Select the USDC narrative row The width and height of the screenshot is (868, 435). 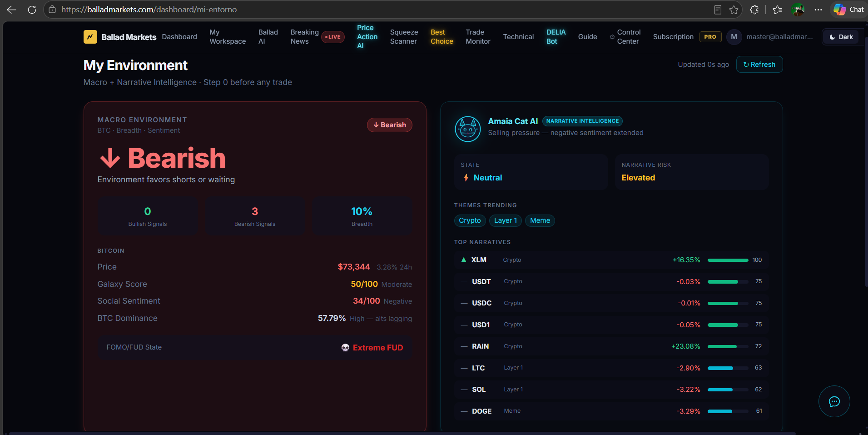tap(611, 303)
